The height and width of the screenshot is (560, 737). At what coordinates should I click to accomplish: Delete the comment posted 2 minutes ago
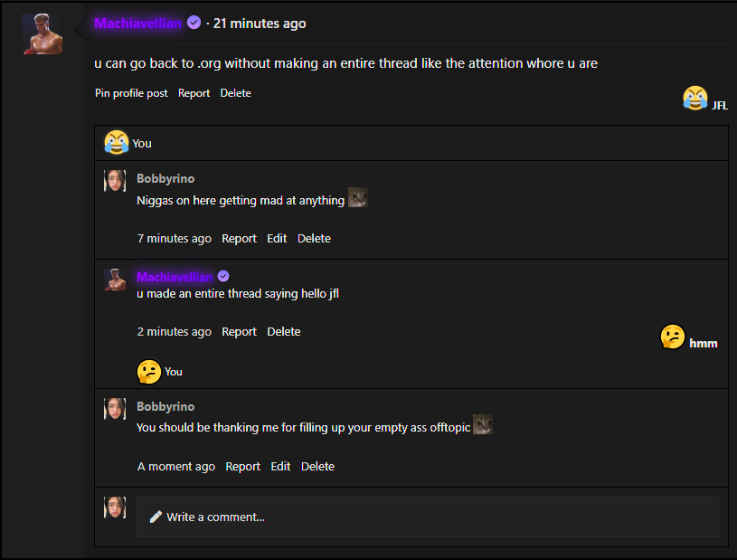coord(283,332)
